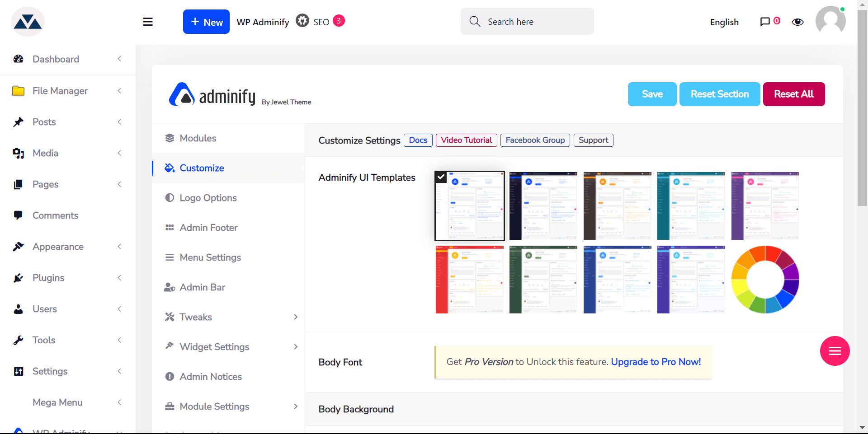Viewport: 868px width, 434px height.
Task: Expand the Widget Settings section arrow
Action: 296,347
